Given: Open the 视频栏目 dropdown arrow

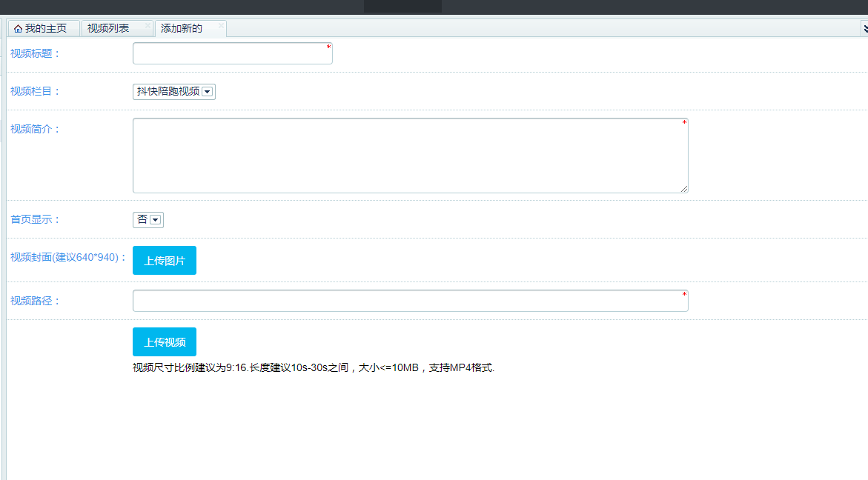Looking at the screenshot, I should coord(208,92).
